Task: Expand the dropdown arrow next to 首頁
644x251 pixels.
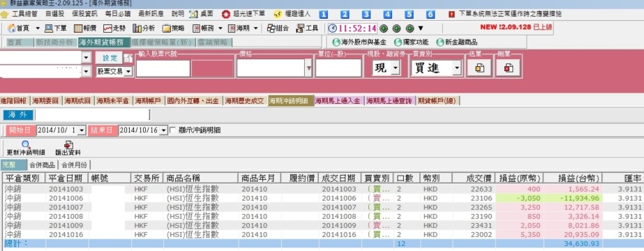Action: click(38, 29)
